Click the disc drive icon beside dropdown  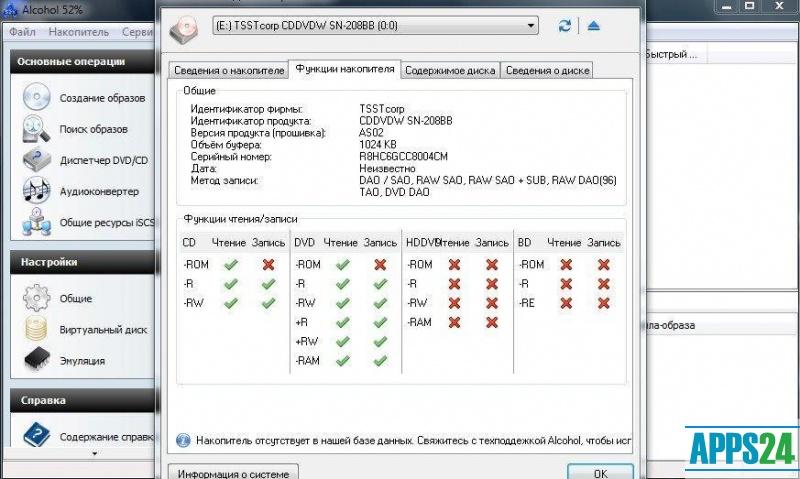[184, 29]
